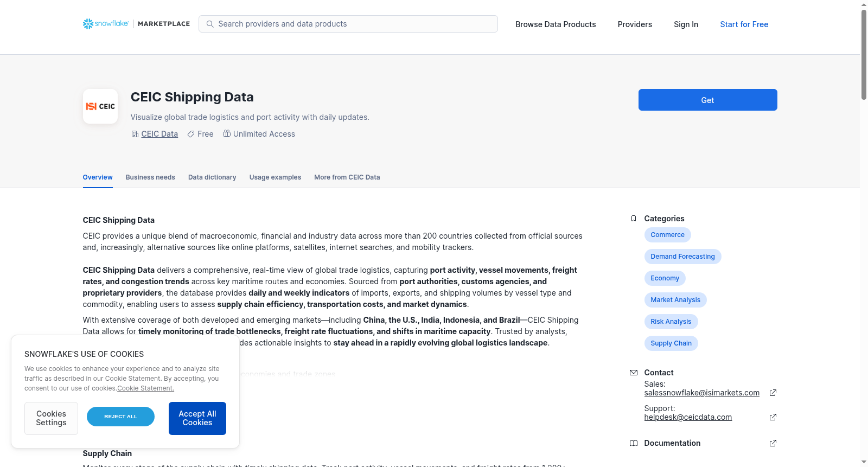
Task: Click the "Contact" sidebar heading
Action: click(x=659, y=373)
